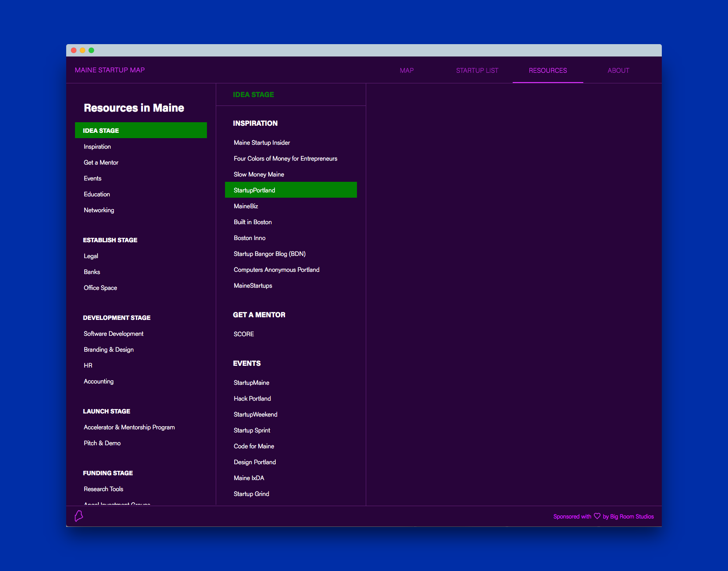This screenshot has height=571, width=728.
Task: Click the FUNDING STAGE heading
Action: click(108, 473)
